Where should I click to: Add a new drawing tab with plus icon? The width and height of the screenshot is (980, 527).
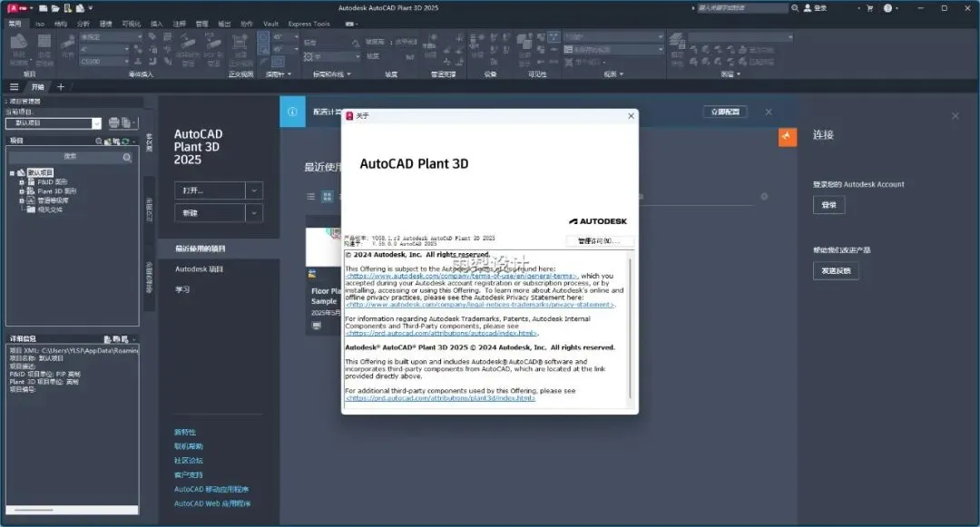(61, 87)
